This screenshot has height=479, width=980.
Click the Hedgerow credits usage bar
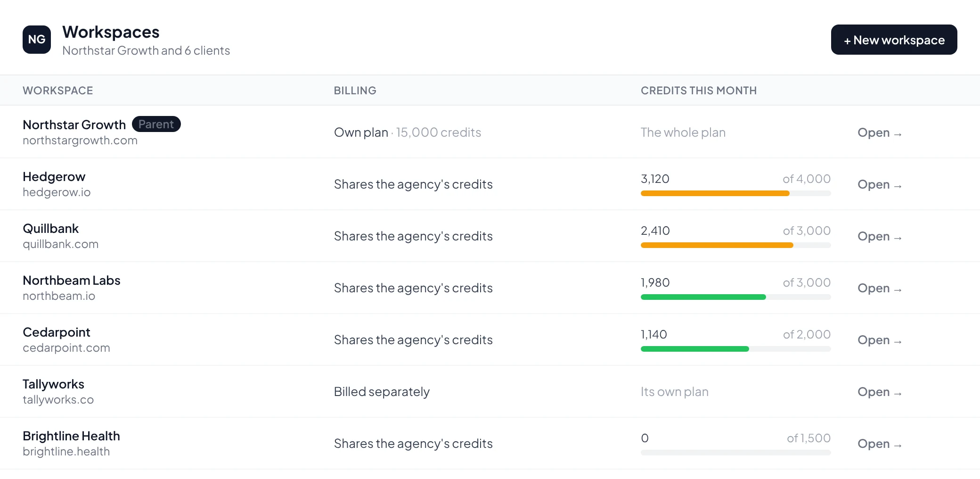(735, 193)
